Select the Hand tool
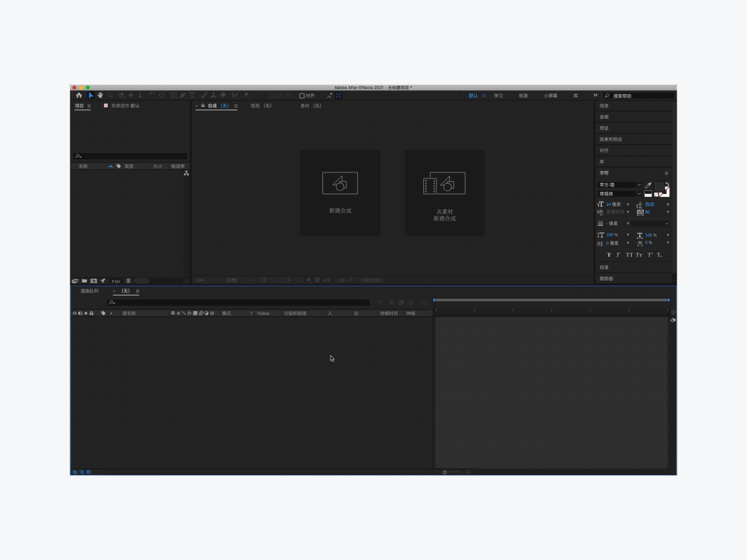Screen dimensions: 747x560 click(100, 95)
